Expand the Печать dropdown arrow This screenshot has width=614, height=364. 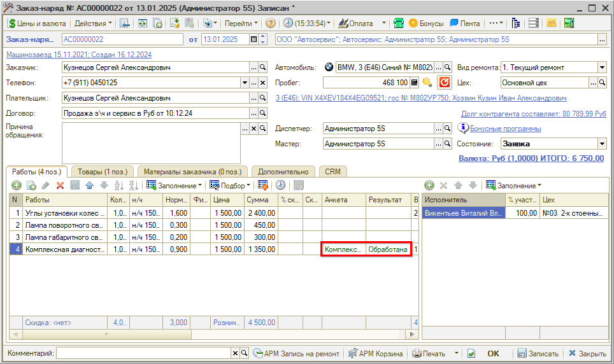coord(456,353)
